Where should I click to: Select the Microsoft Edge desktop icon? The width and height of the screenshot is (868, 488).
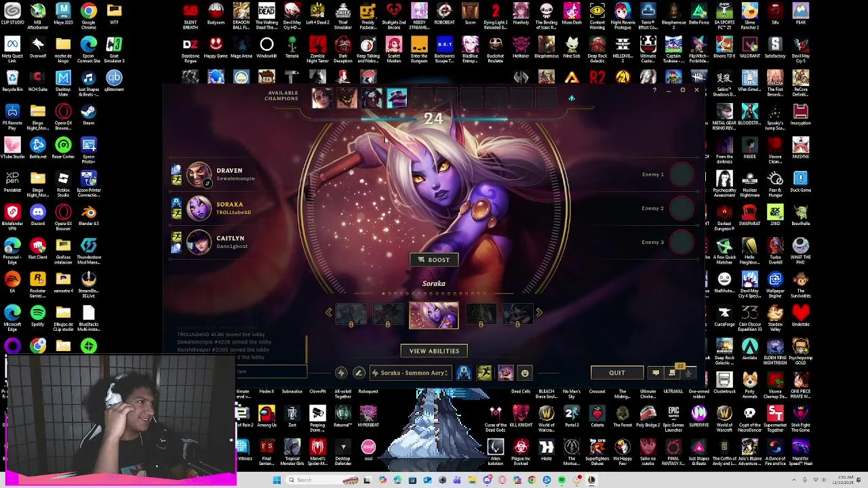(x=12, y=317)
